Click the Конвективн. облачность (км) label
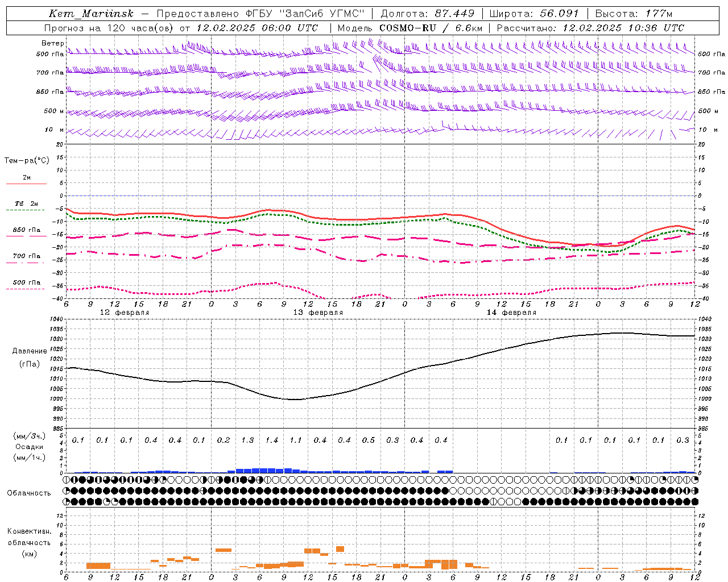 tap(29, 542)
